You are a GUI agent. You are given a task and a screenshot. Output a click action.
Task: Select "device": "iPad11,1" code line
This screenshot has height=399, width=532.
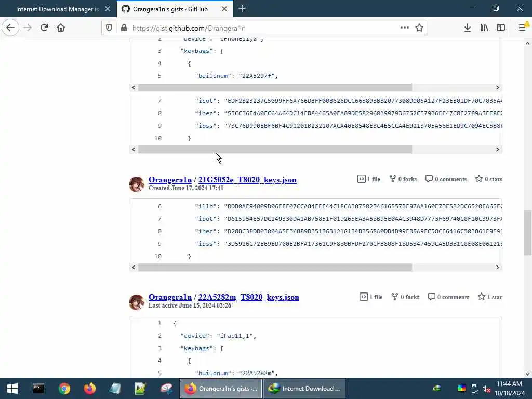(218, 336)
